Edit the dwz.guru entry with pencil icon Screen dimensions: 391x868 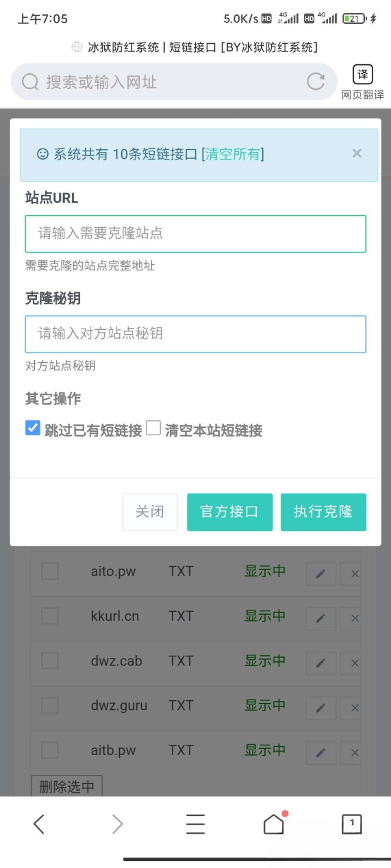[320, 708]
